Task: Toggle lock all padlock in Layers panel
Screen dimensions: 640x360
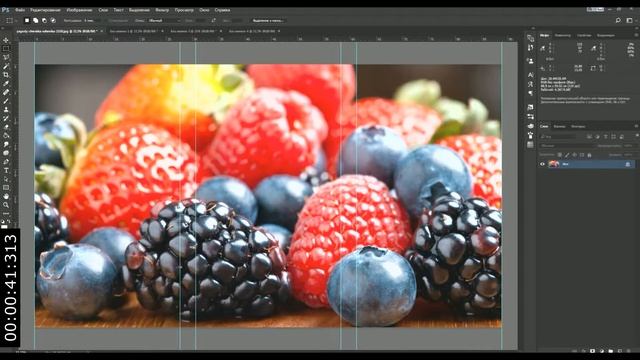Action: coord(589,155)
